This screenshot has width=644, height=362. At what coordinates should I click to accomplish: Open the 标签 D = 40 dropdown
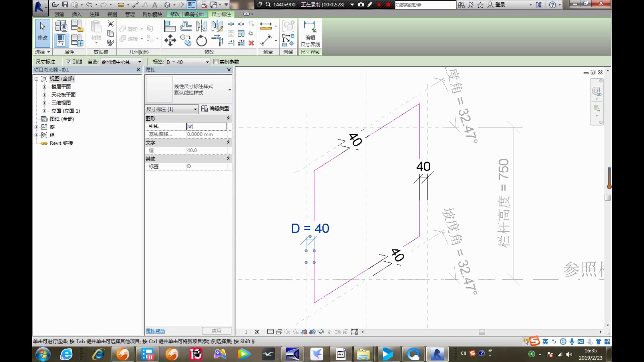207,62
